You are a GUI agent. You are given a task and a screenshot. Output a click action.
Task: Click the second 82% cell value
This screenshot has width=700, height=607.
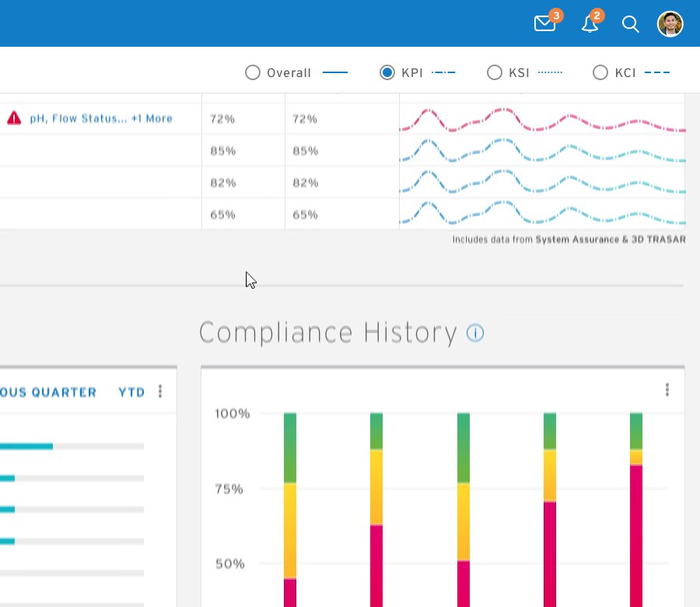(x=306, y=183)
